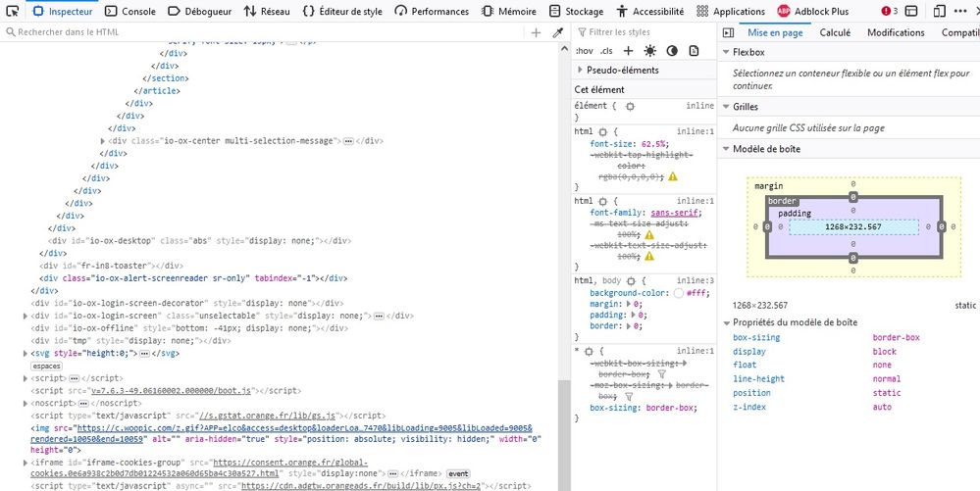Image resolution: width=980 pixels, height=491 pixels.
Task: Expand the border shorthand property arrow
Action: 628,326
